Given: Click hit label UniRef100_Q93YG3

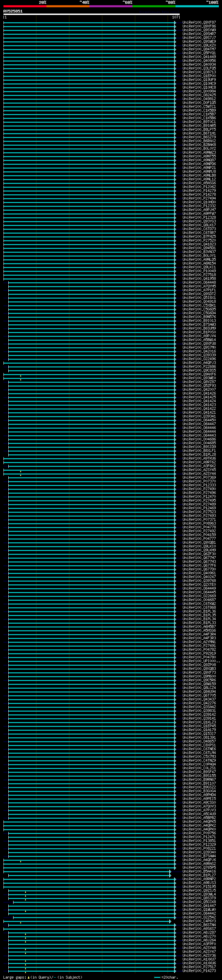Looking at the screenshot, I should click(199, 221).
